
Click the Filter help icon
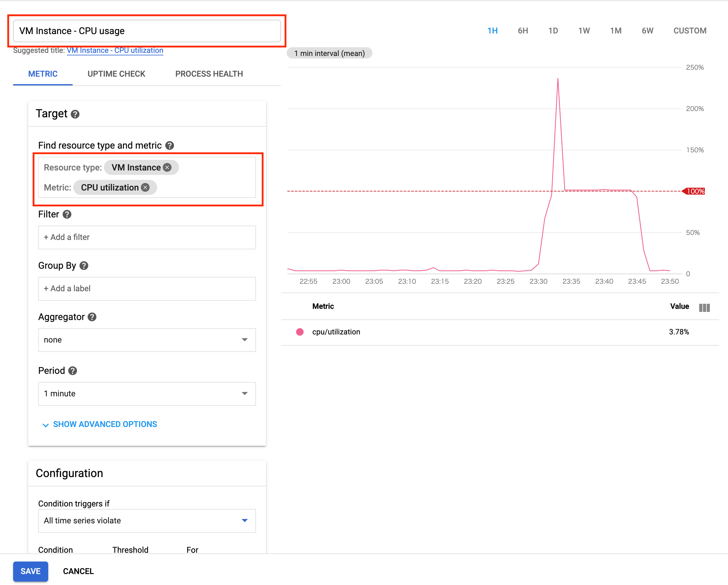[67, 214]
